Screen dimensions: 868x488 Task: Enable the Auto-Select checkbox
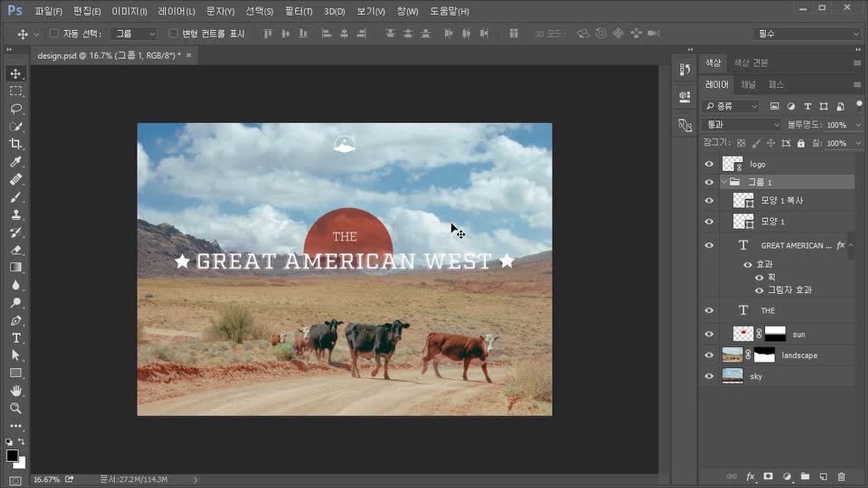pos(54,33)
